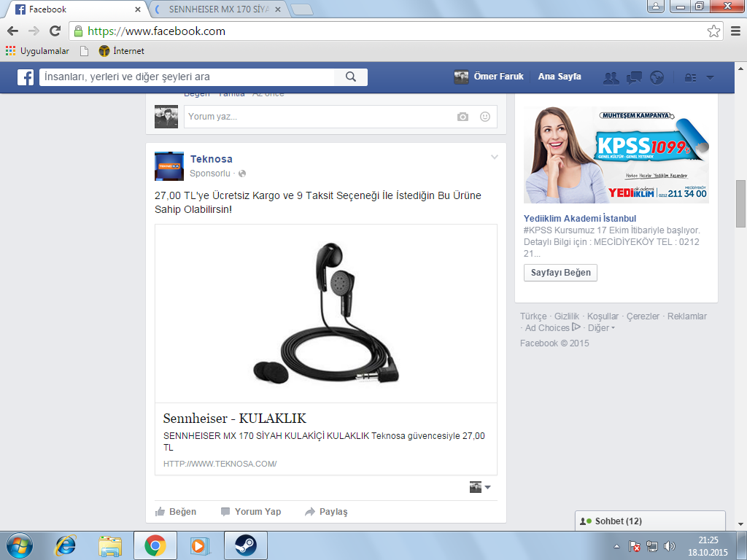Open the Sennheiser - KULAKLIK headline link

point(234,419)
